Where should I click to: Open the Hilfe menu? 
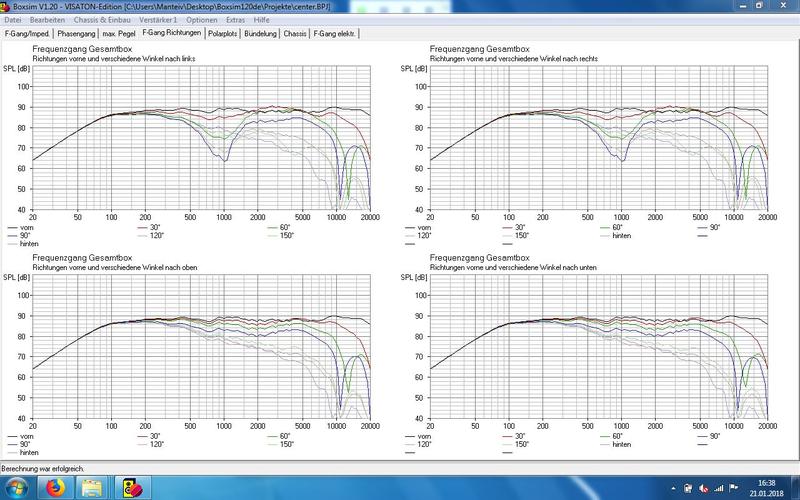point(261,19)
